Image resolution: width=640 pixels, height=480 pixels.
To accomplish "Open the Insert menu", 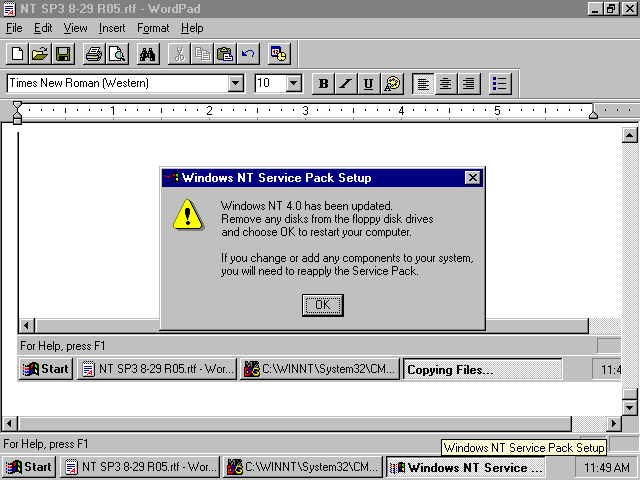I will point(112,28).
